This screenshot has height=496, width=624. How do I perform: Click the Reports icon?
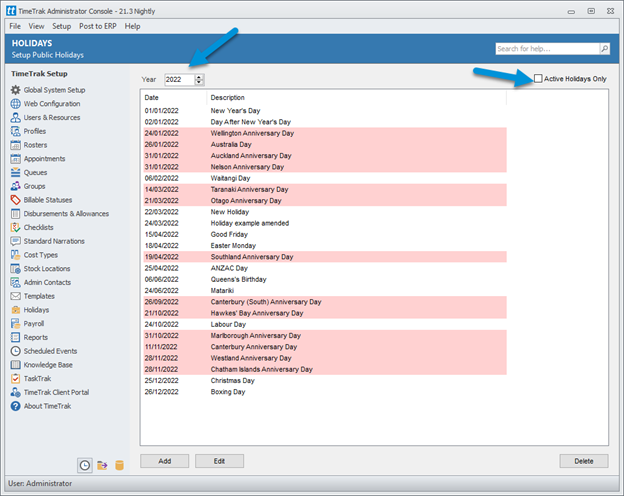coord(15,337)
